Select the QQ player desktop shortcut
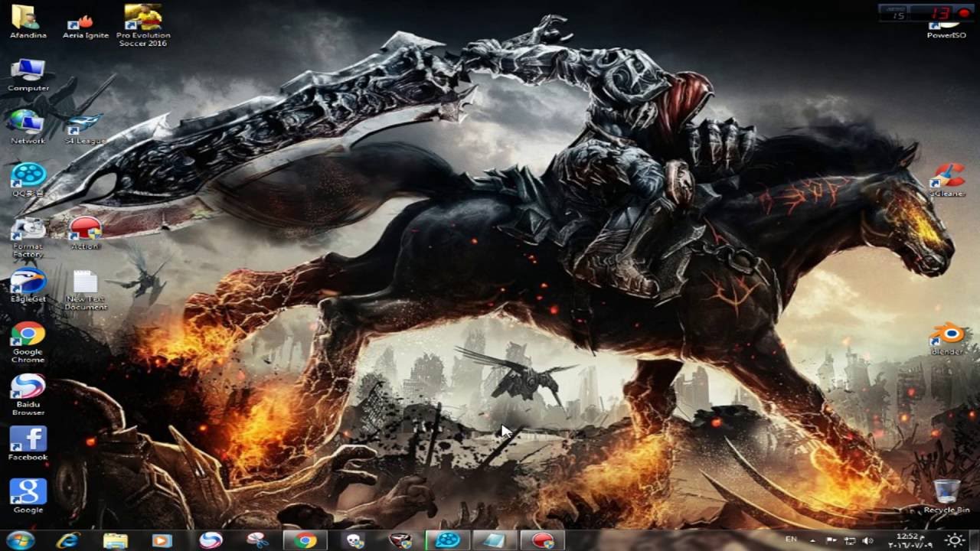The height and width of the screenshot is (551, 980). tap(28, 179)
